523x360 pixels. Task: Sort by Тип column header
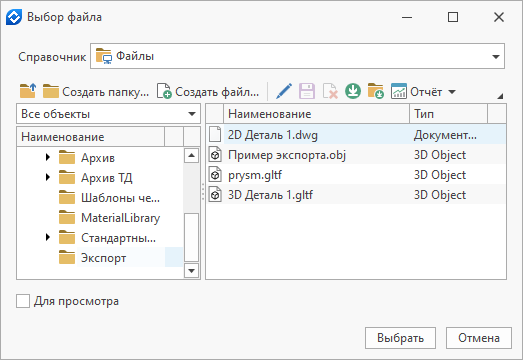tap(448, 114)
